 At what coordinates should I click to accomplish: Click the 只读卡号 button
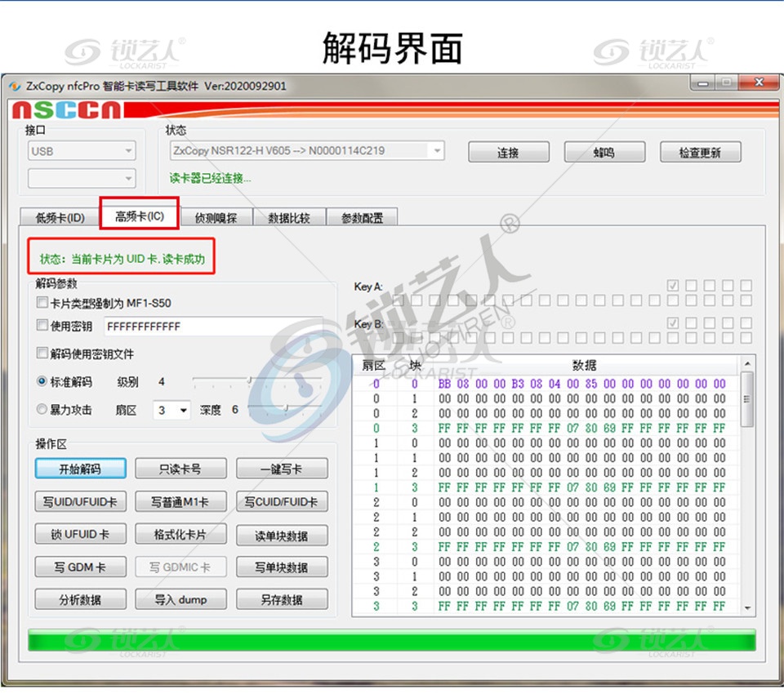tap(180, 469)
